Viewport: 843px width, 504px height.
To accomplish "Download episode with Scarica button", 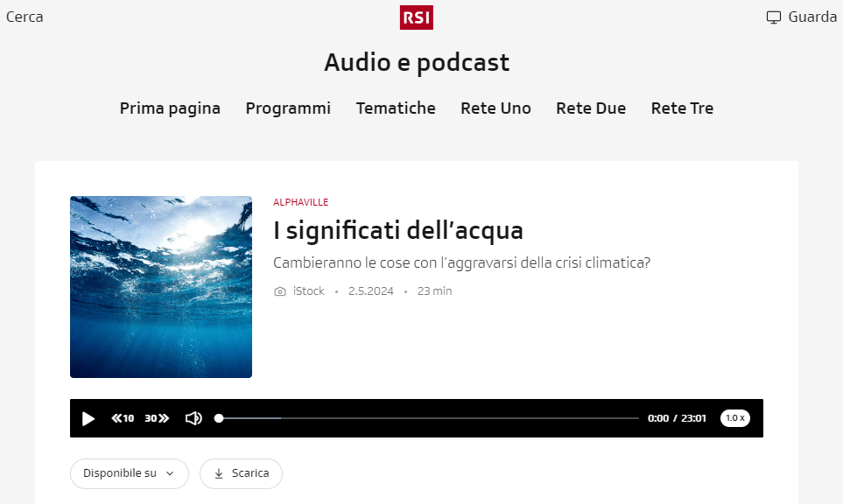I will (241, 473).
